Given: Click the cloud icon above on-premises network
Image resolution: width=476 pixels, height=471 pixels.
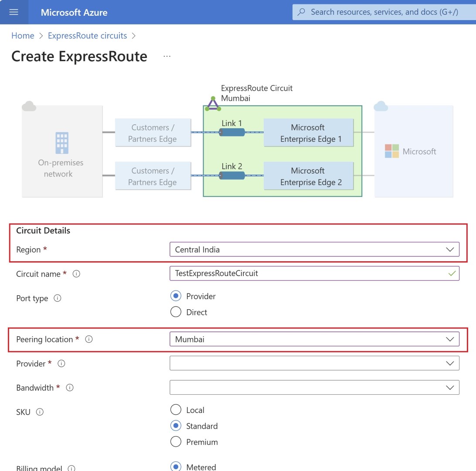Looking at the screenshot, I should [29, 106].
